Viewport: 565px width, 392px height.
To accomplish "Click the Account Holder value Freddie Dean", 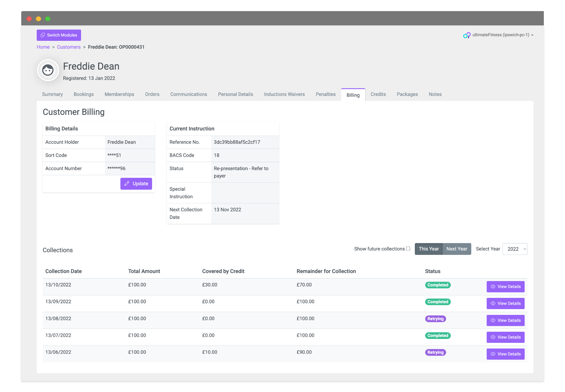I will pyautogui.click(x=122, y=142).
